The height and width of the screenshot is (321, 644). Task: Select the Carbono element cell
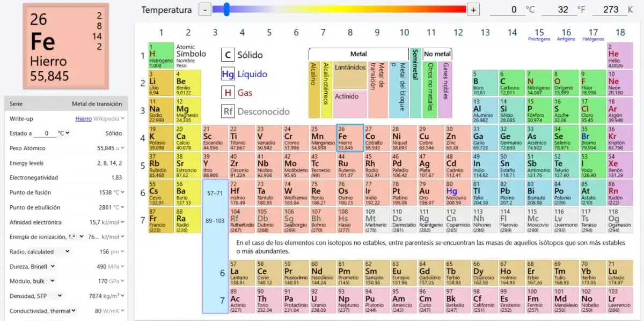512,83
